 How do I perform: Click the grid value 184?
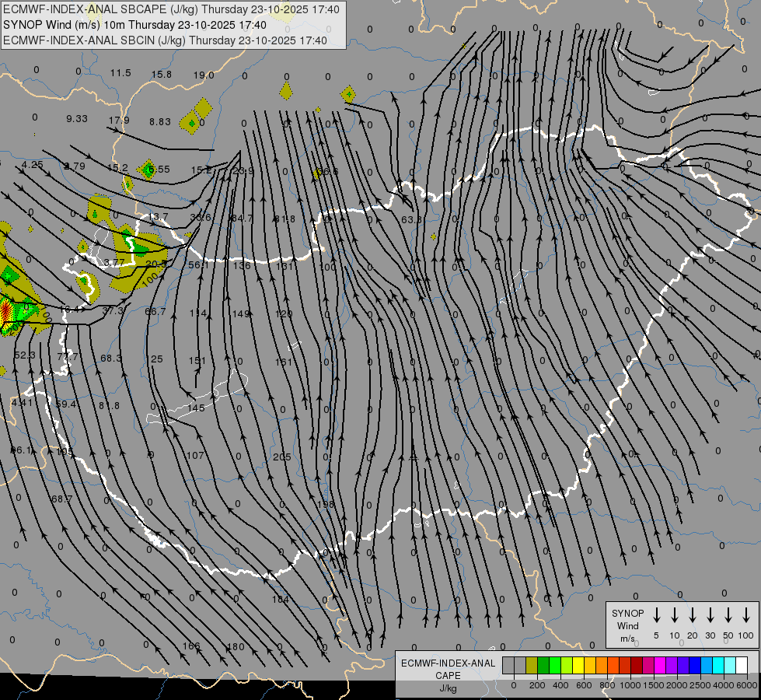281,600
